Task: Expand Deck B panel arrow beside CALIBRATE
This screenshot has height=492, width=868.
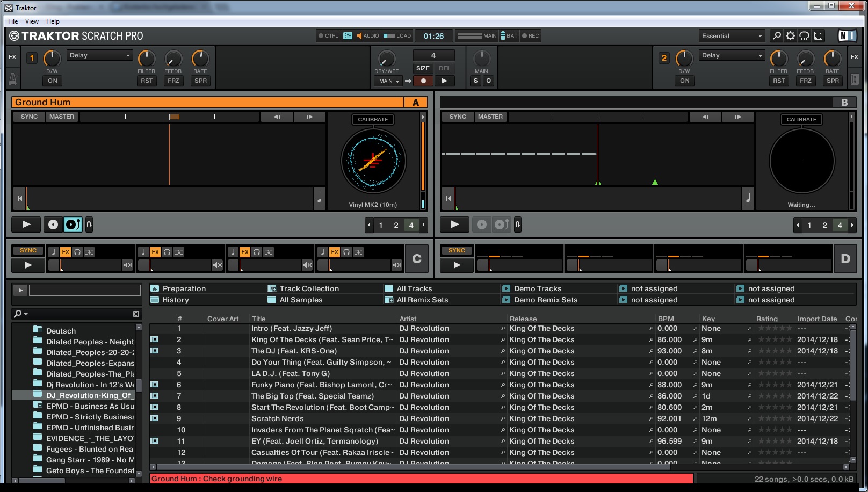Action: (x=851, y=117)
